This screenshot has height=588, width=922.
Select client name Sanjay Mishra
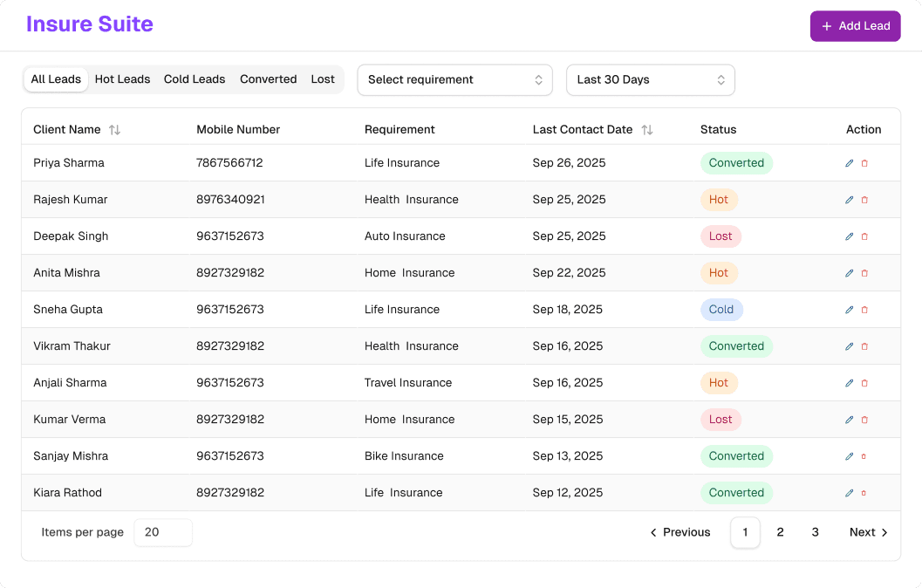71,456
